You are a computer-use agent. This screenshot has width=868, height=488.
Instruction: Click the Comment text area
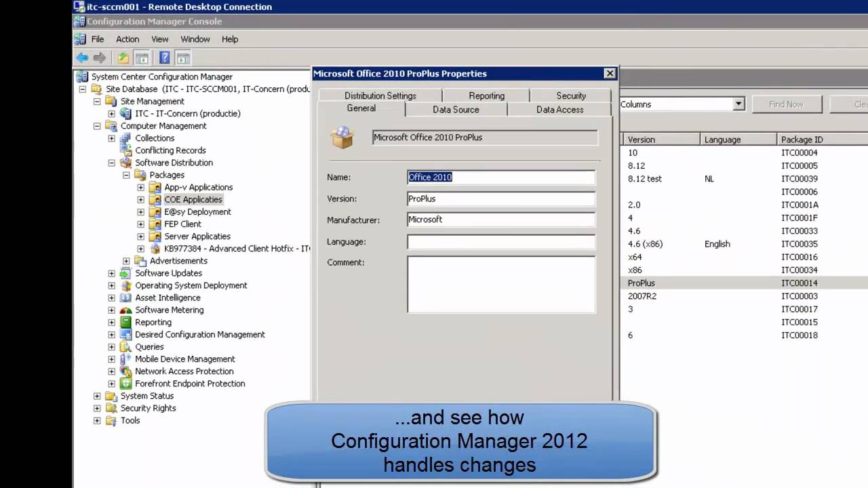(x=501, y=284)
